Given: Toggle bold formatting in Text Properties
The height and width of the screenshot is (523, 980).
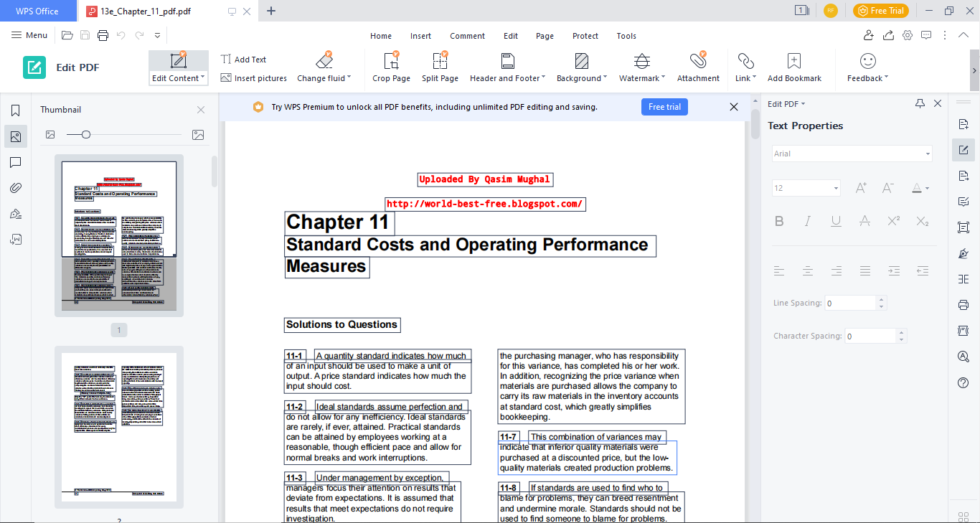Looking at the screenshot, I should [x=779, y=221].
